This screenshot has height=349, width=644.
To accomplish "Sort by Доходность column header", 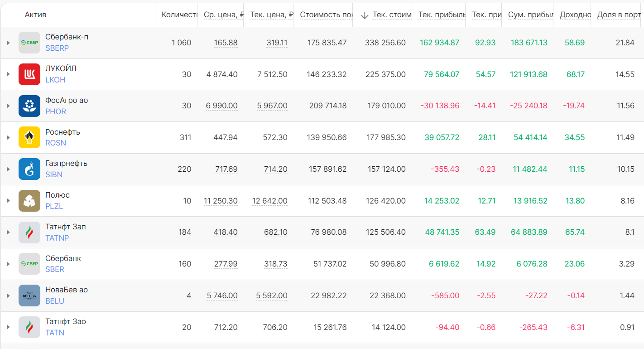I will [x=575, y=15].
